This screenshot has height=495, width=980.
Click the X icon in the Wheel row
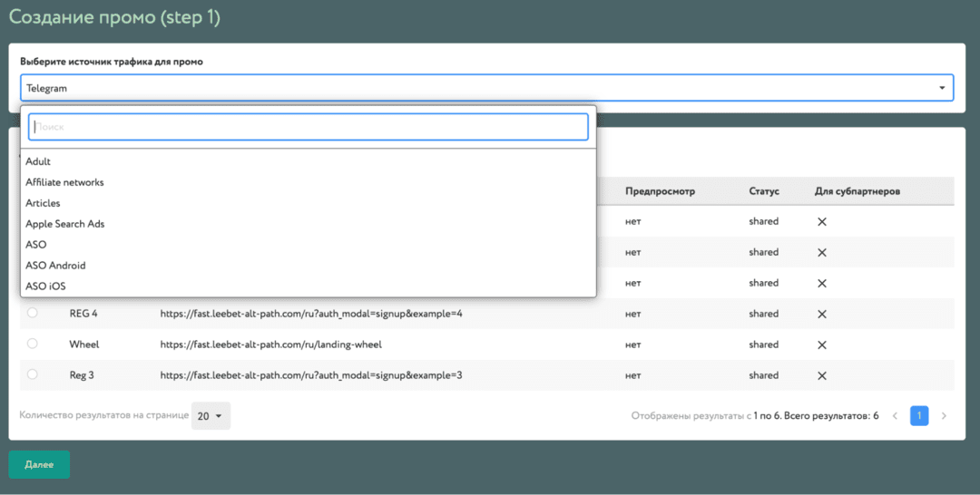[822, 345]
